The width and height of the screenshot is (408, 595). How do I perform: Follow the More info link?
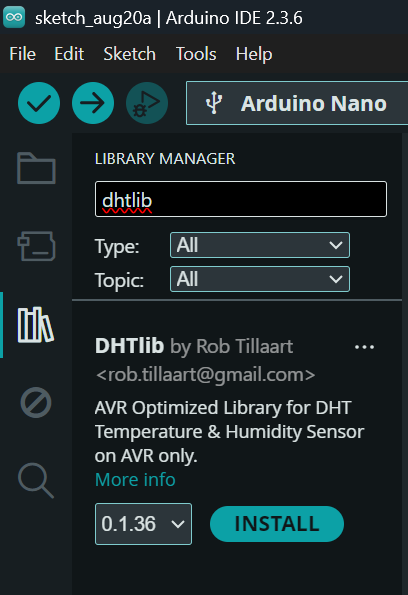click(x=135, y=480)
